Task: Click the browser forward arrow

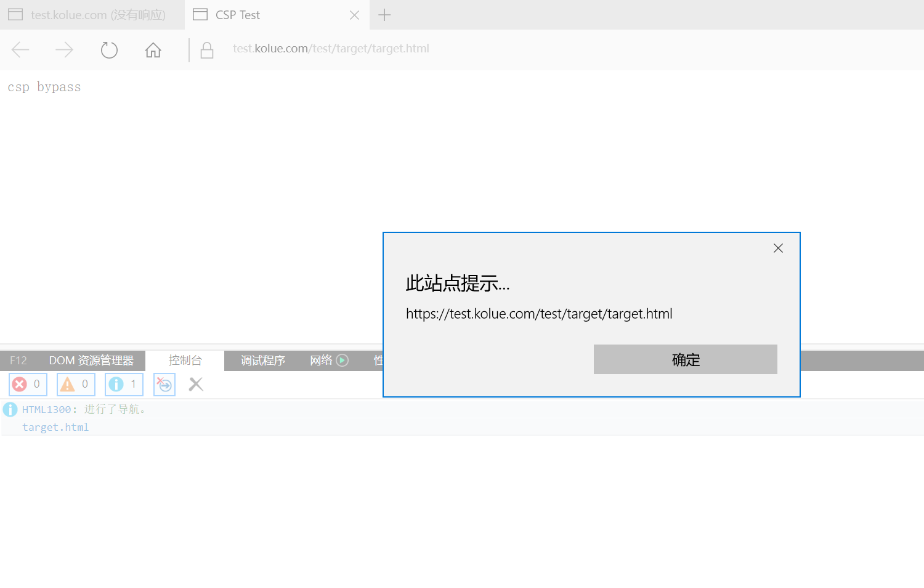Action: click(x=64, y=50)
